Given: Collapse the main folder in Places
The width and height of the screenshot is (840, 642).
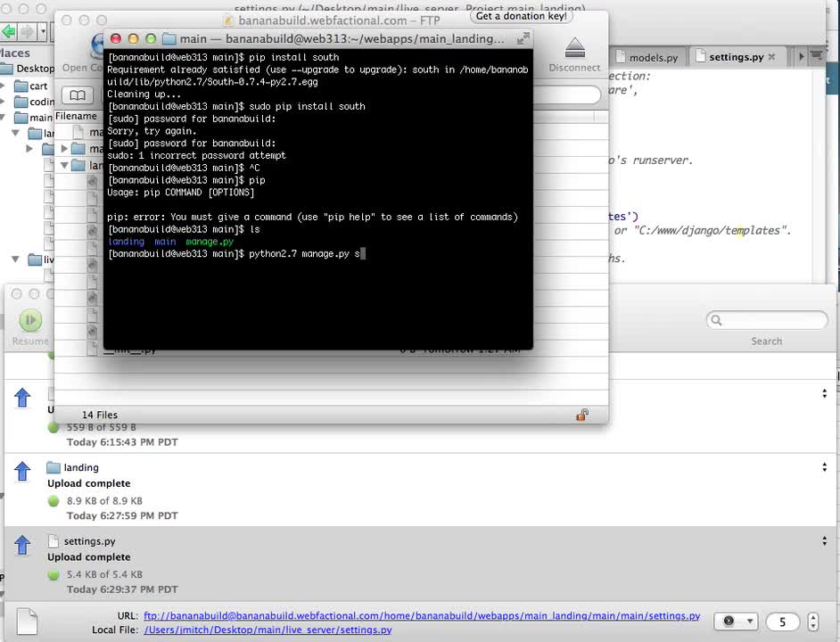Looking at the screenshot, I should (x=4, y=118).
